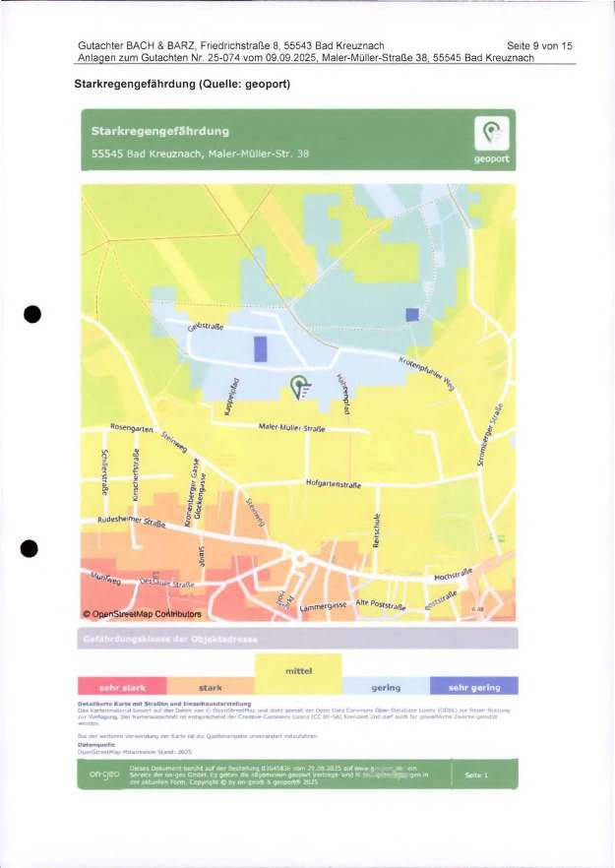
Task: Click the Rosengarten street label
Action: point(132,427)
